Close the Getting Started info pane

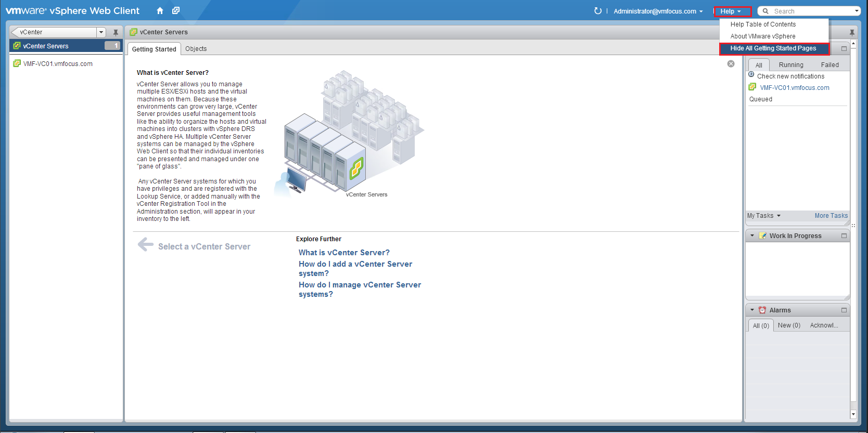[731, 64]
